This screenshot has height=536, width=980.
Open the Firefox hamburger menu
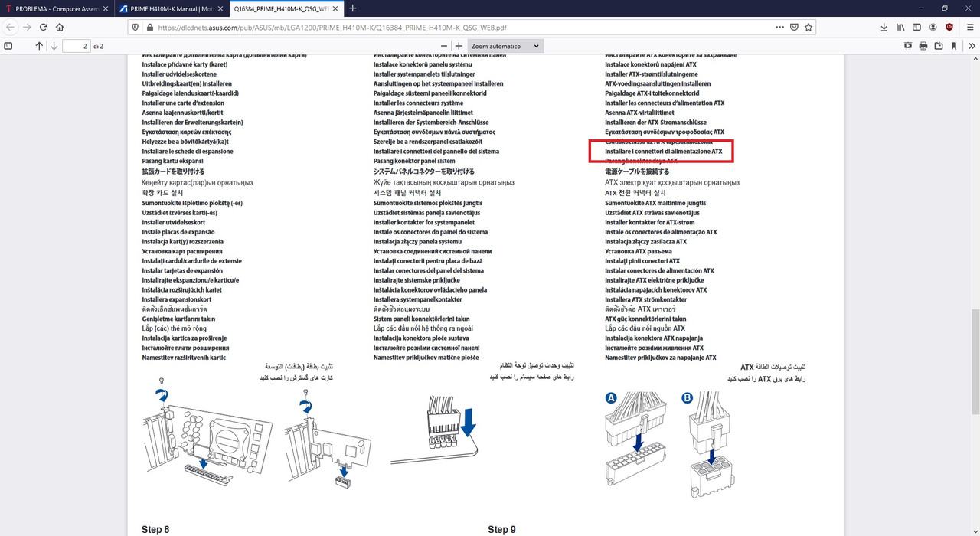(x=970, y=27)
